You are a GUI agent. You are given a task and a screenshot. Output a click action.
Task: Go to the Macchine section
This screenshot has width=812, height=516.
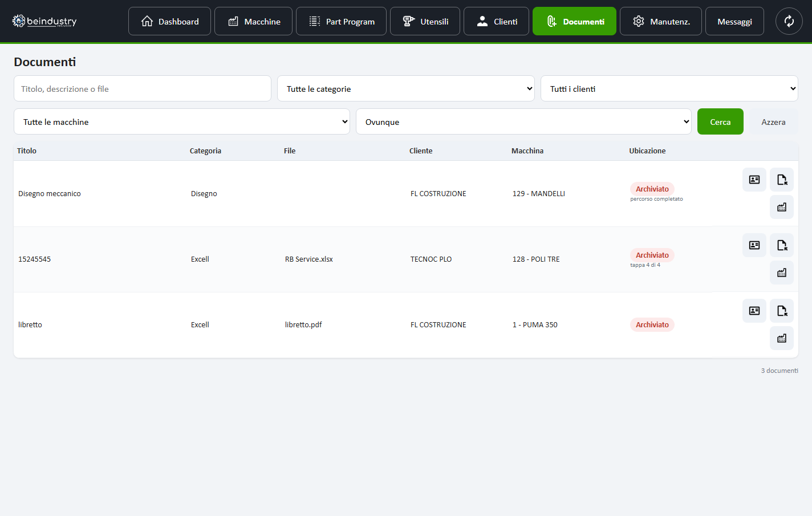[x=253, y=21]
